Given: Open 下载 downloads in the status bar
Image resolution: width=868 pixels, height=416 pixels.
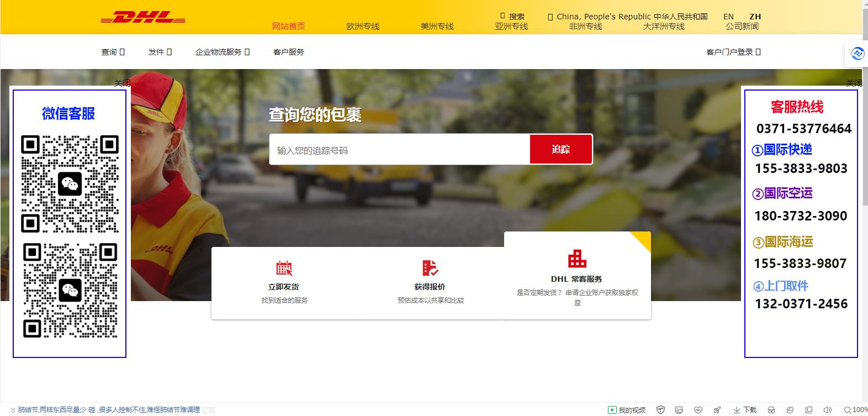Looking at the screenshot, I should click(x=744, y=410).
